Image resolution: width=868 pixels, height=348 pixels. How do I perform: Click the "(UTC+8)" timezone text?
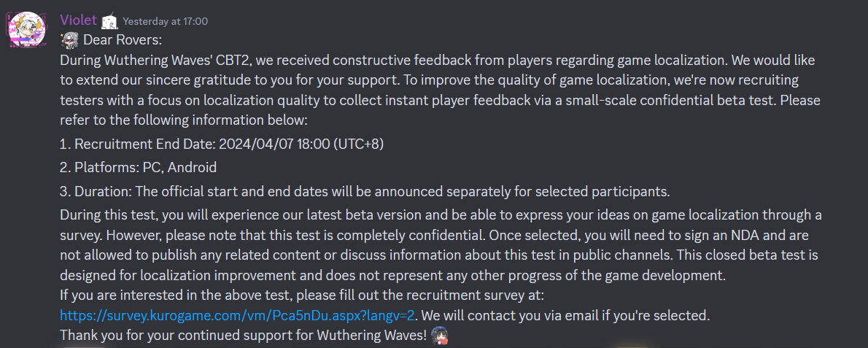click(358, 144)
